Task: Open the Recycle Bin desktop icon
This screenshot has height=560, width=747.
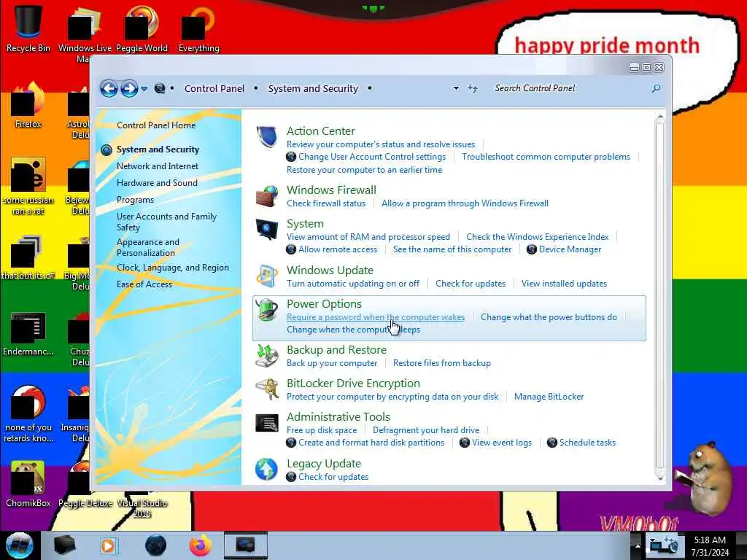Action: tap(28, 28)
